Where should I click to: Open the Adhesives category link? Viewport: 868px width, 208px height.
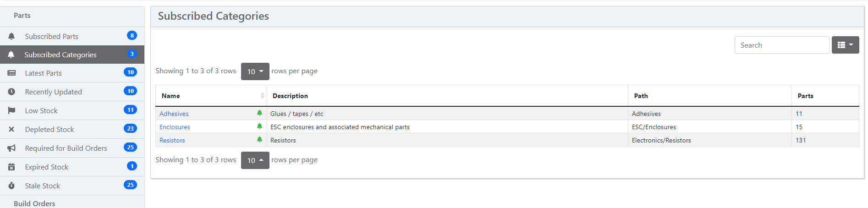click(174, 114)
